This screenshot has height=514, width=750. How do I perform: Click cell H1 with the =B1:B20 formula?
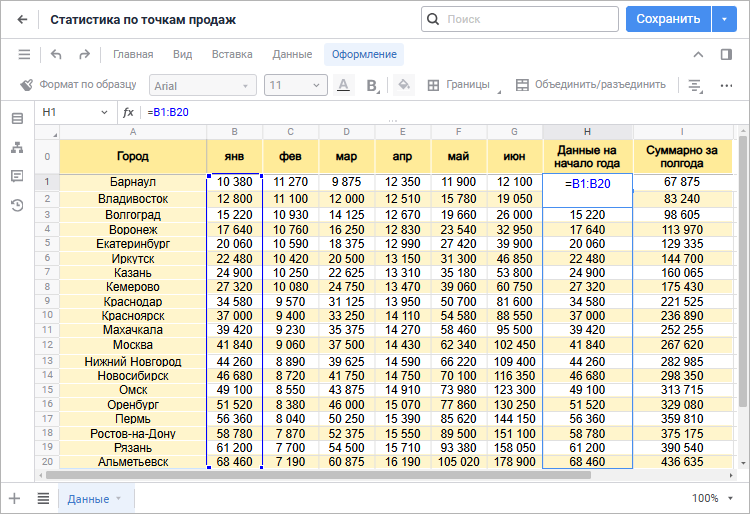[x=587, y=190]
